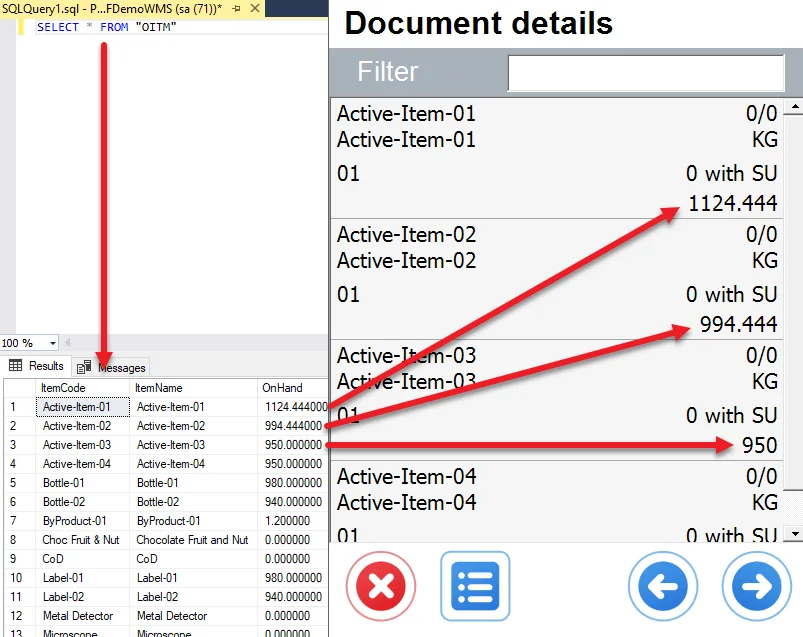Select the Active-Item-02 entry in Document details
This screenshot has width=803, height=637.
click(x=555, y=278)
